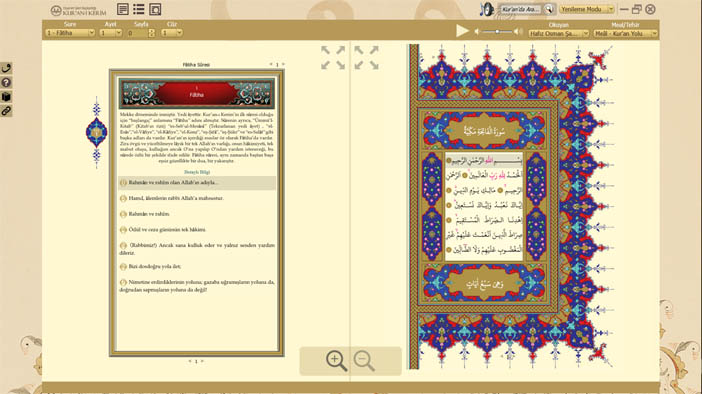
Task: Open the bulleted list view icon
Action: pos(139,9)
